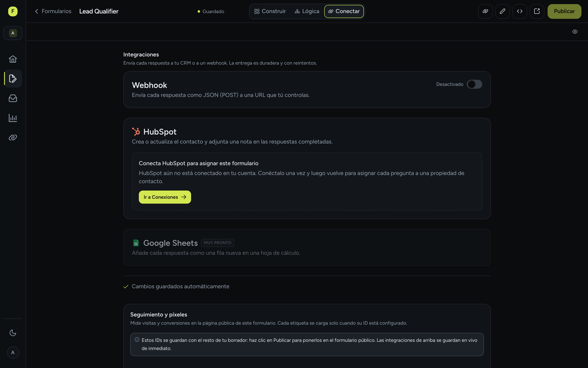Enable the Webhook toggle switch

click(474, 84)
